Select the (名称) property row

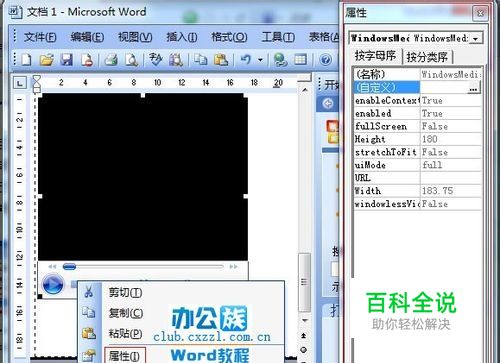click(418, 74)
